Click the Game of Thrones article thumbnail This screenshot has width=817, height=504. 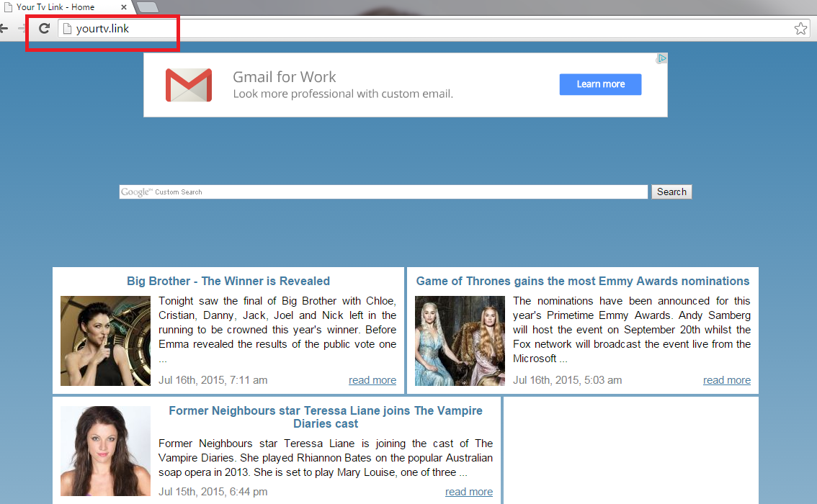point(460,341)
